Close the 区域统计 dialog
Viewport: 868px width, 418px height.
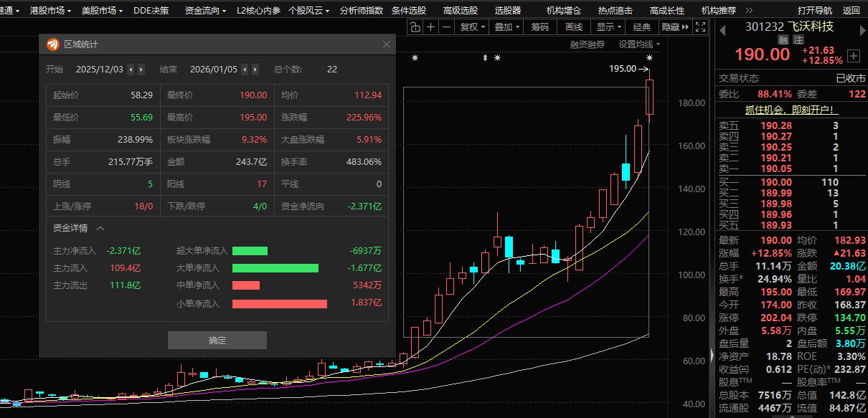387,44
